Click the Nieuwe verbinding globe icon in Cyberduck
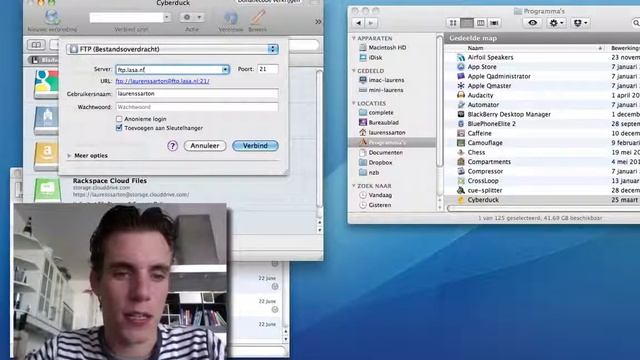Screen dimensions: 640x360 pos(52,17)
